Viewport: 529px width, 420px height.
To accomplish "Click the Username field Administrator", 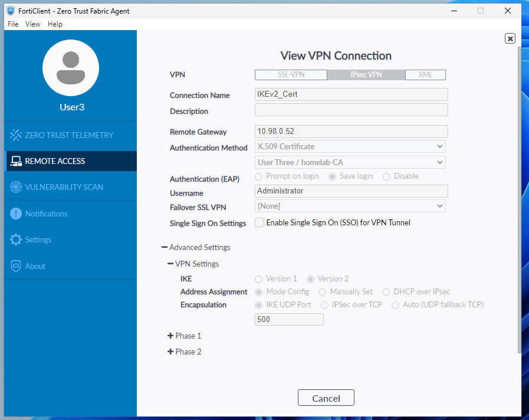I will tap(351, 191).
